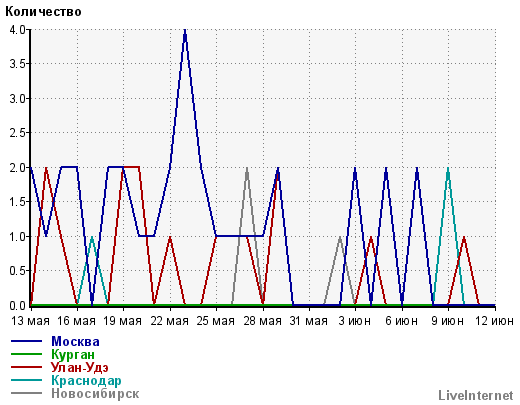Click the red Улан-Удэ legend line swatch

click(26, 367)
